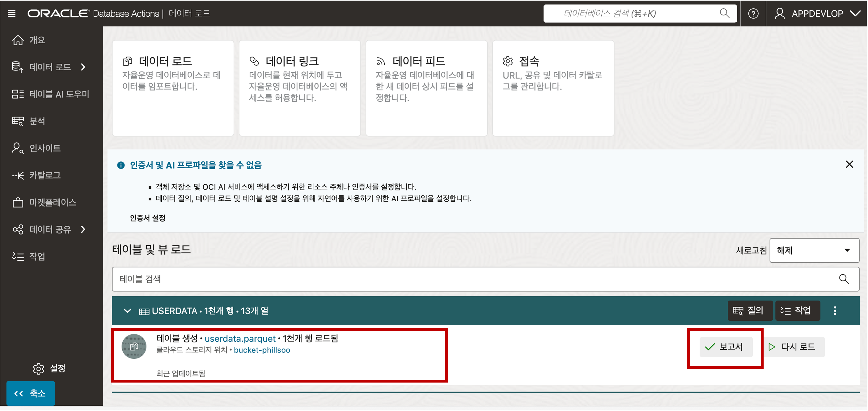
Task: Open the bucket-phillsoo link
Action: click(x=262, y=350)
